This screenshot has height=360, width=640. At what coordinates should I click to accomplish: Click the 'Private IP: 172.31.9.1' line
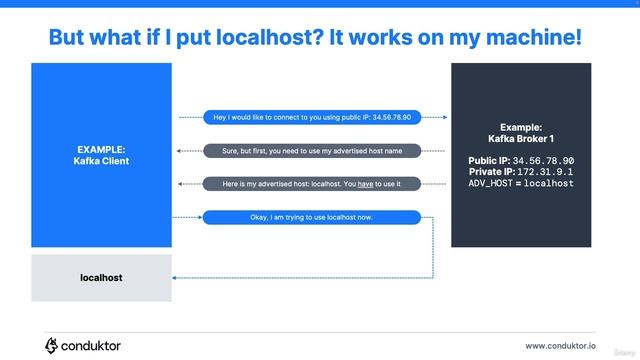[x=521, y=172]
